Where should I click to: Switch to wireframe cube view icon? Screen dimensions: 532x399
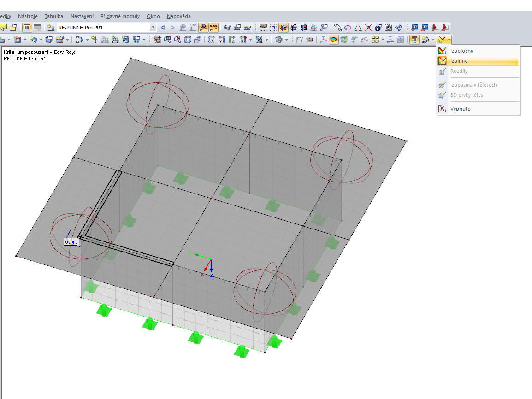click(188, 40)
